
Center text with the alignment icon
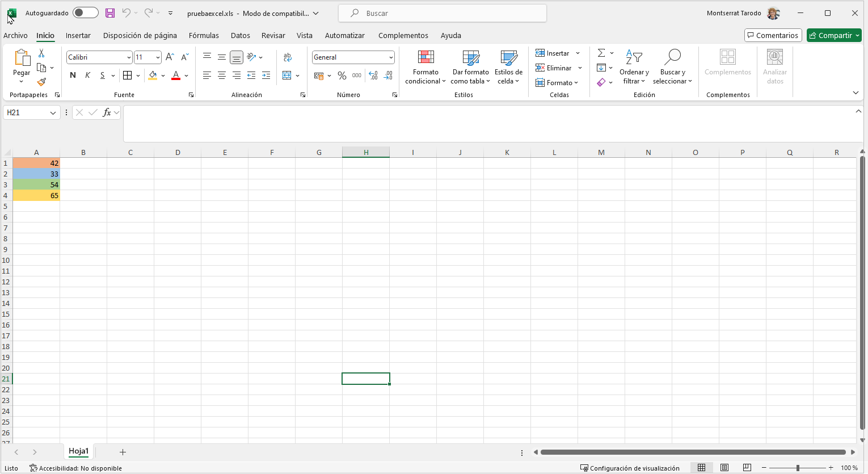point(221,75)
